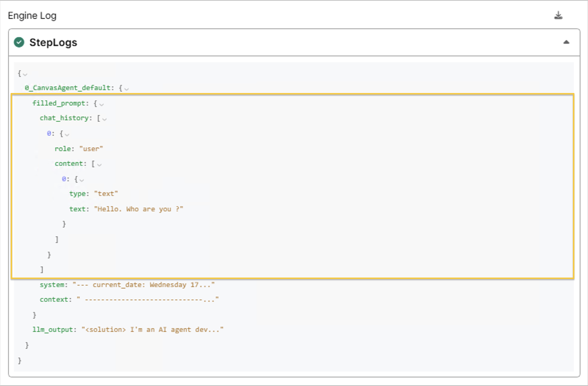Collapse the filled_prompt object chevron
This screenshot has height=386, width=588.
coord(102,104)
